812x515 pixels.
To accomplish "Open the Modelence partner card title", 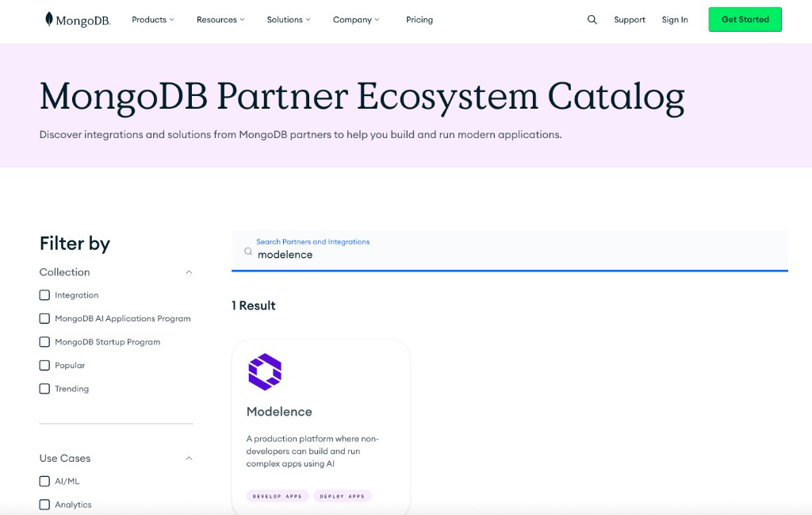I will [x=279, y=412].
